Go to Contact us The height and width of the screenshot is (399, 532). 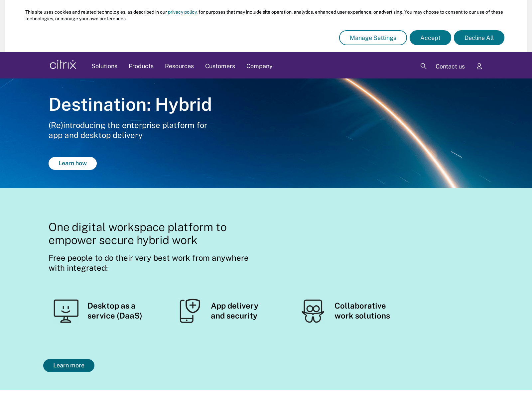point(450,66)
